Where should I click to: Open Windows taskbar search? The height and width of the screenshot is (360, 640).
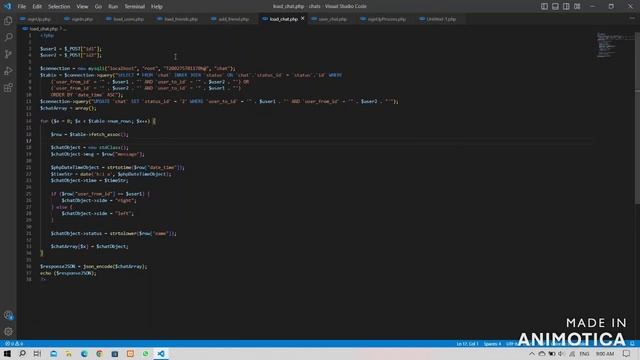pyautogui.click(x=22, y=353)
